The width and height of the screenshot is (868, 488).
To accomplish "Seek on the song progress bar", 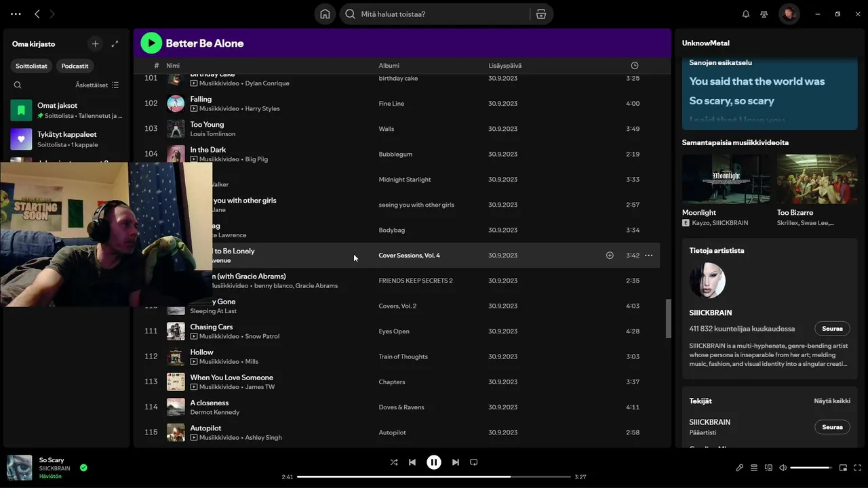I will [x=434, y=476].
